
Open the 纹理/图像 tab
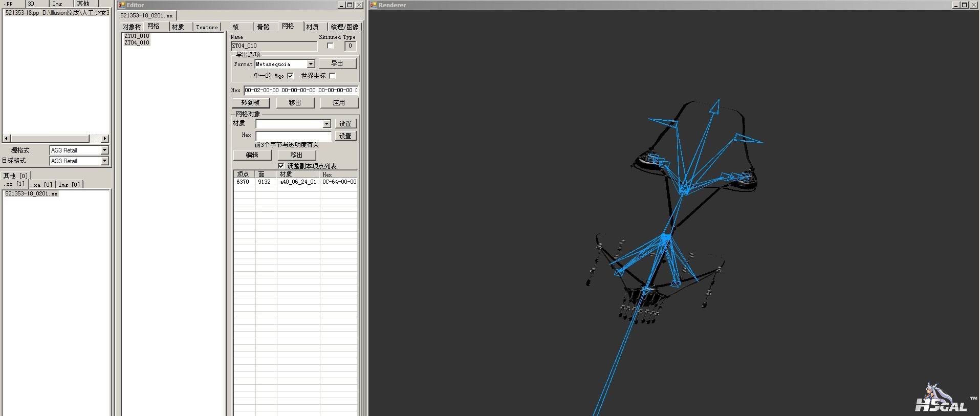click(x=344, y=27)
